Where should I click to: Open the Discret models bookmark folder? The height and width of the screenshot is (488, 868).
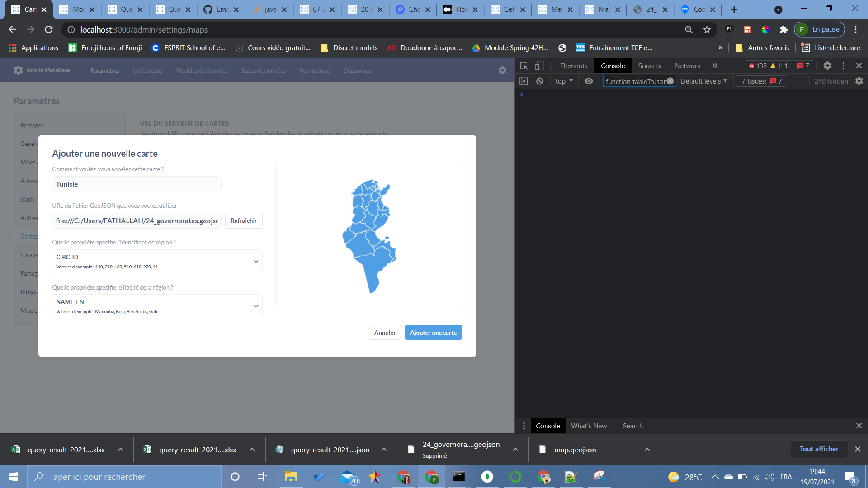click(349, 48)
